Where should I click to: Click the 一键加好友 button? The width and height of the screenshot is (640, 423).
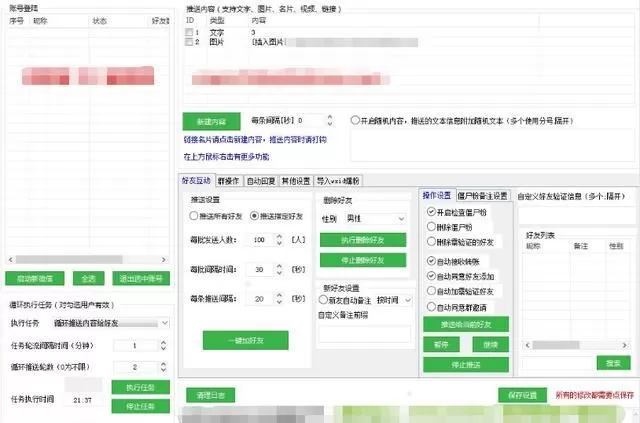tap(246, 341)
